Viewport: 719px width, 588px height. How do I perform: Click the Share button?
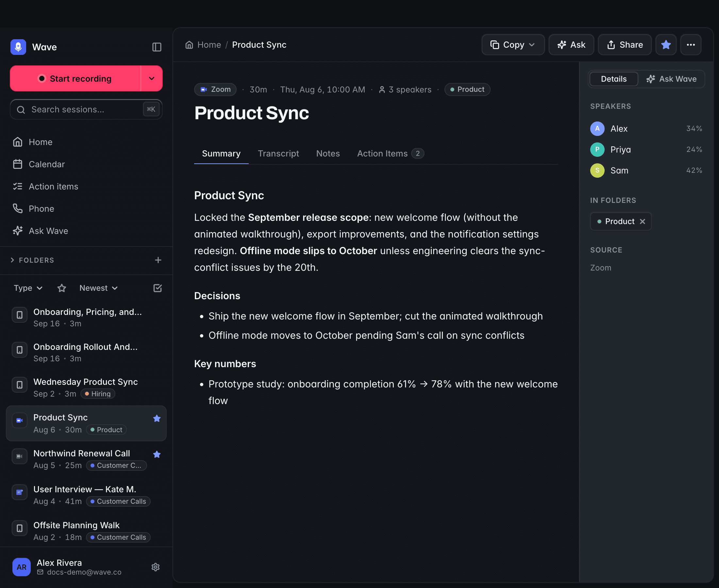tap(625, 45)
